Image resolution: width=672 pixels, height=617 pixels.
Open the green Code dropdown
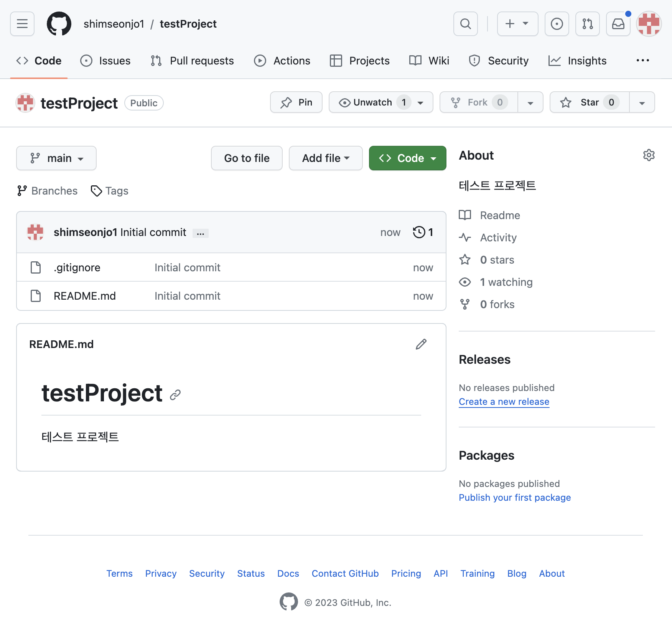(407, 158)
